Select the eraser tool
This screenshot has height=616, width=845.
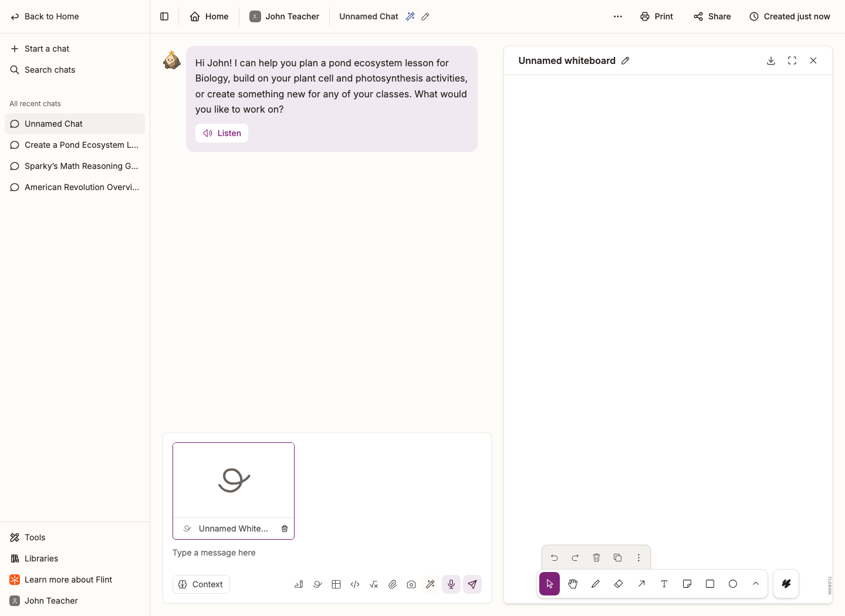[618, 584]
